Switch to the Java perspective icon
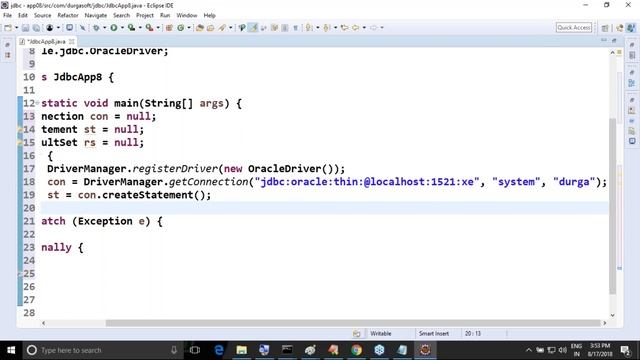The height and width of the screenshot is (360, 640). pyautogui.click(x=631, y=28)
